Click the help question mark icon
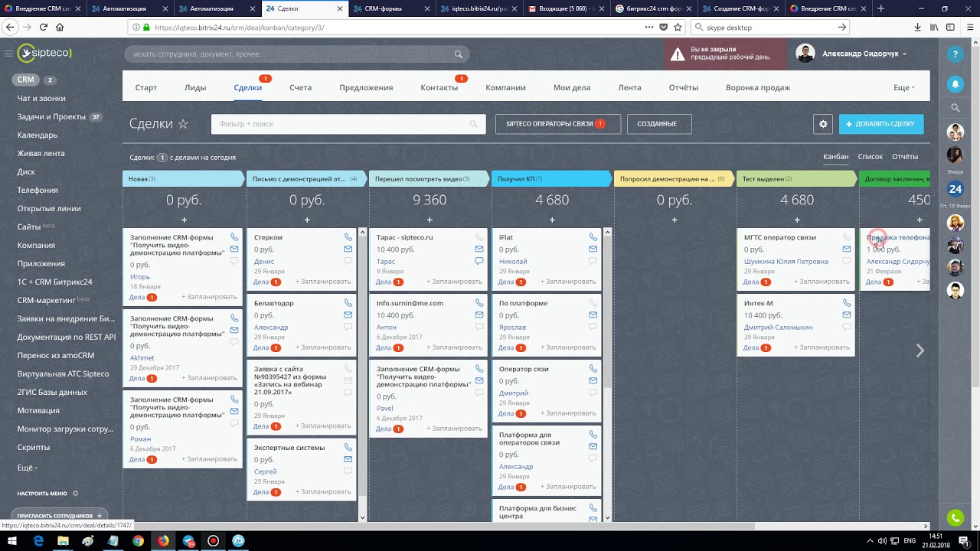 coord(955,55)
